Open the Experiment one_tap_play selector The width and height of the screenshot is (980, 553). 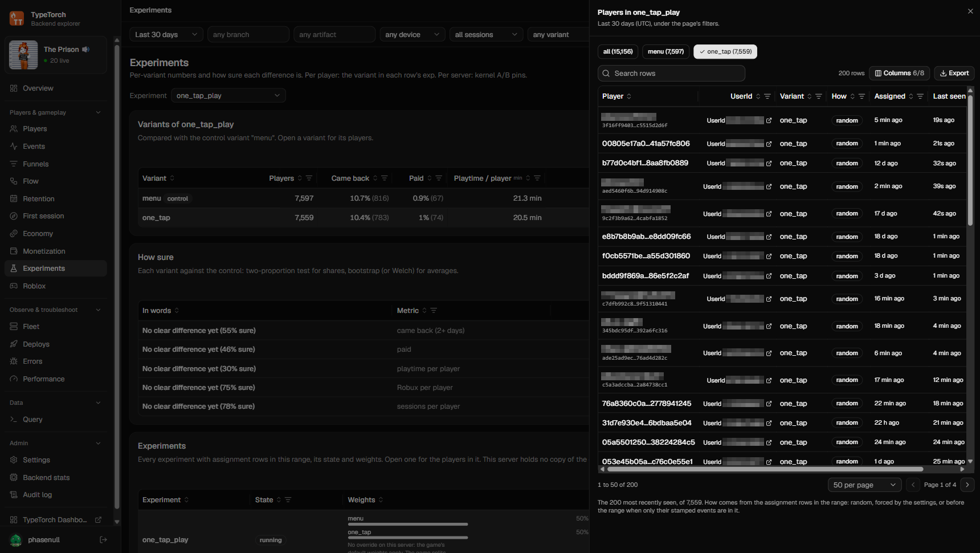[228, 96]
